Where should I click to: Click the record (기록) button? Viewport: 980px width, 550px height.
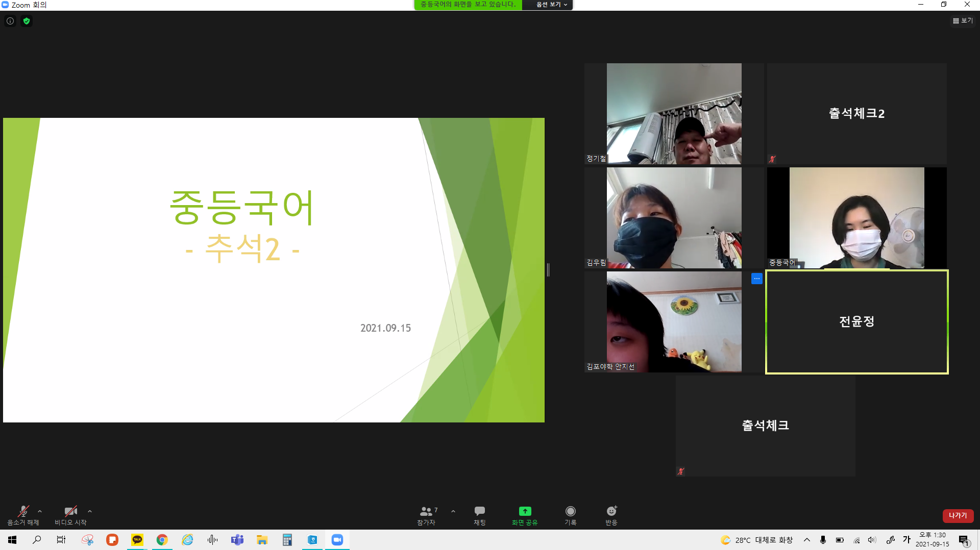pyautogui.click(x=571, y=515)
